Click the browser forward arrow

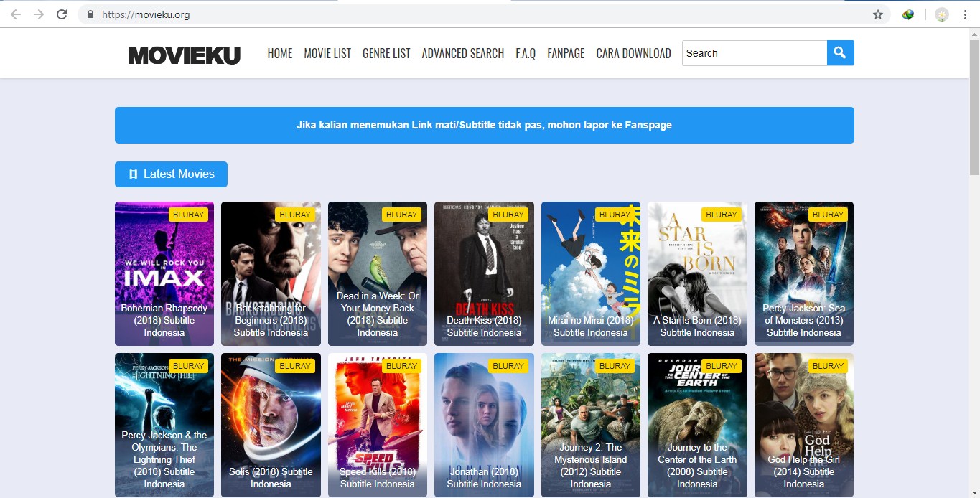click(39, 14)
